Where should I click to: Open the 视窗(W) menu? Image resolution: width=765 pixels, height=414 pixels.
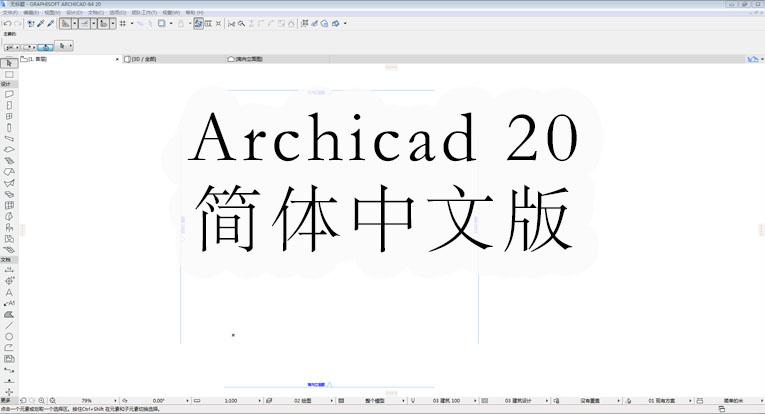point(171,13)
